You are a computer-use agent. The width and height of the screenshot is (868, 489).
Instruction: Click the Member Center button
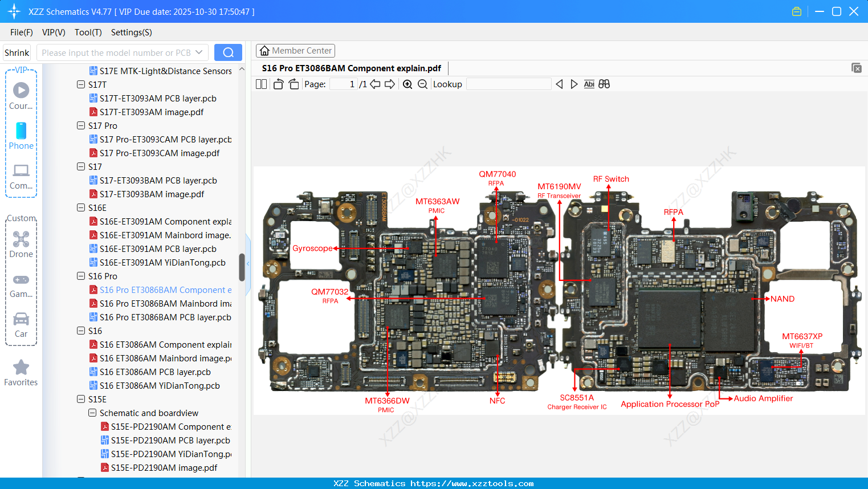point(295,50)
